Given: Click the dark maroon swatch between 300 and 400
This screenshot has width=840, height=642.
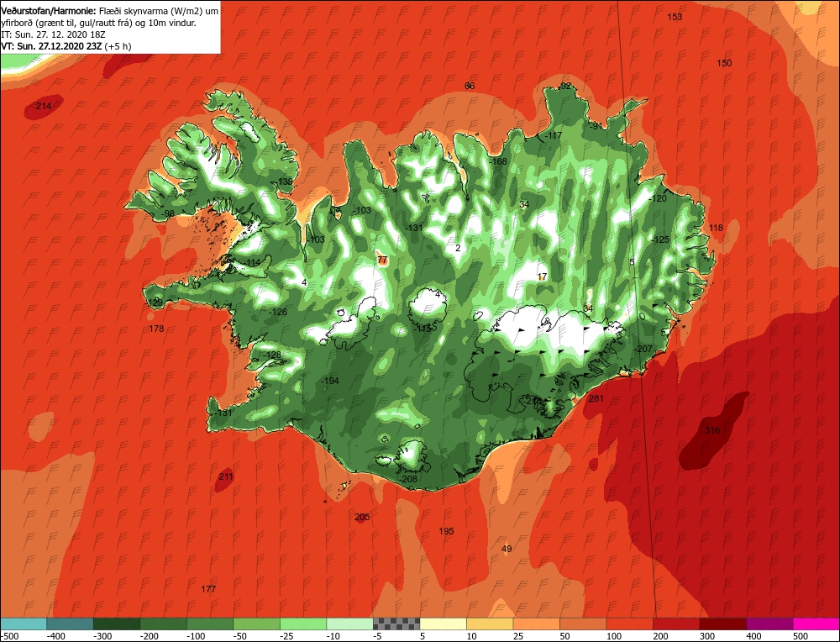Looking at the screenshot, I should [x=723, y=624].
